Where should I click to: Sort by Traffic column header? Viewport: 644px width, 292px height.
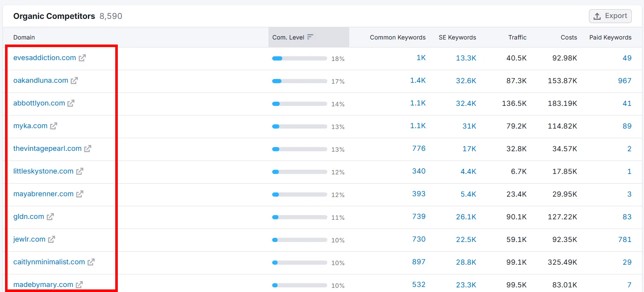517,37
